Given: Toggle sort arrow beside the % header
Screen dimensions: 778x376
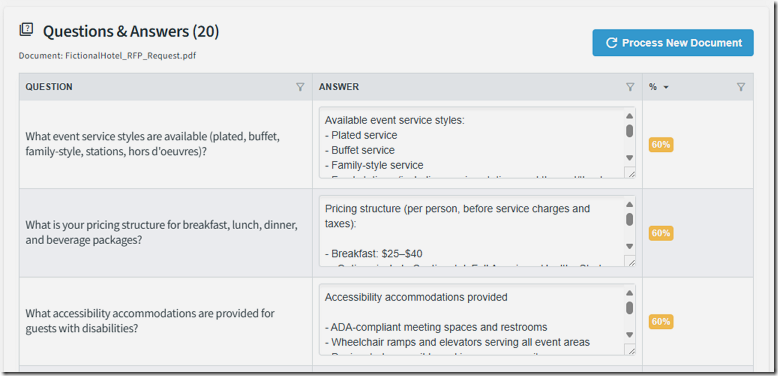Looking at the screenshot, I should (x=666, y=88).
